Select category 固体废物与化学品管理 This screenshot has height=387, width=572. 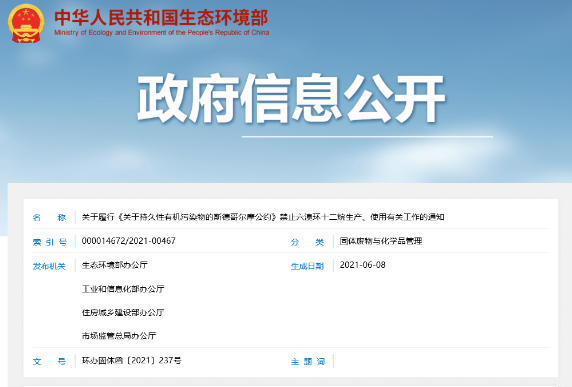[x=381, y=241]
